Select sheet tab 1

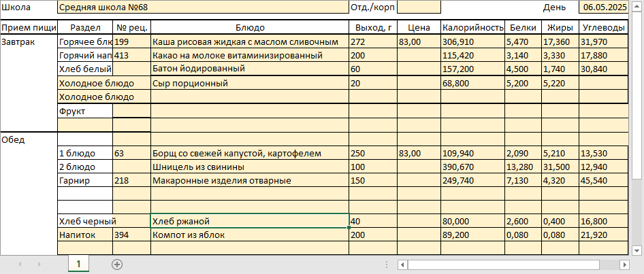pos(78,264)
